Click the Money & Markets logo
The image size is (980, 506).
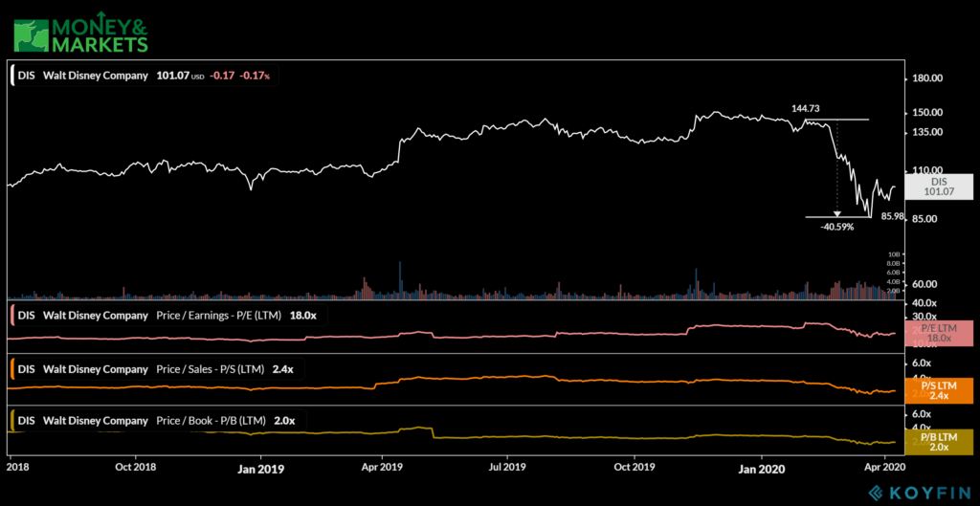80,30
